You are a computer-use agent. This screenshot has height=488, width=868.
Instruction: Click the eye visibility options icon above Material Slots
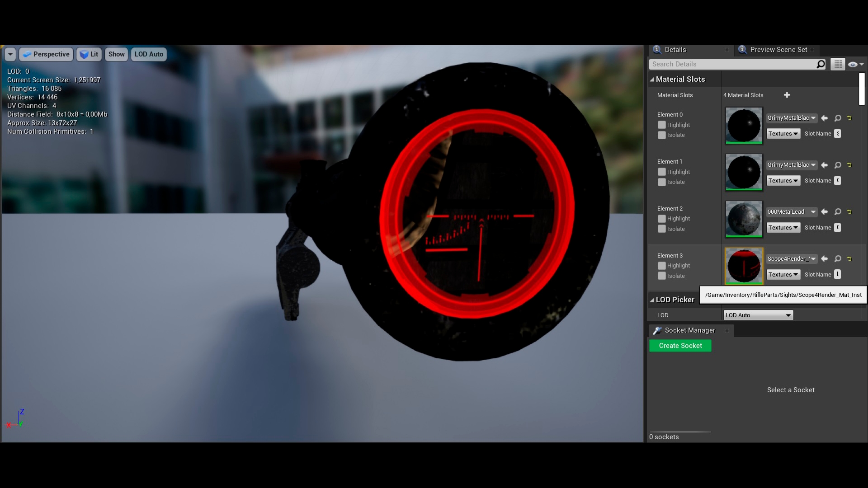[x=854, y=64]
